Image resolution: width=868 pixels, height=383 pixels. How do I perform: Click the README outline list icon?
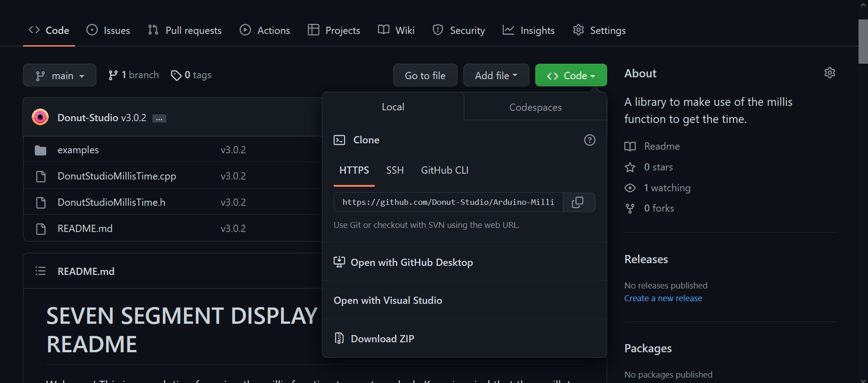tap(41, 271)
